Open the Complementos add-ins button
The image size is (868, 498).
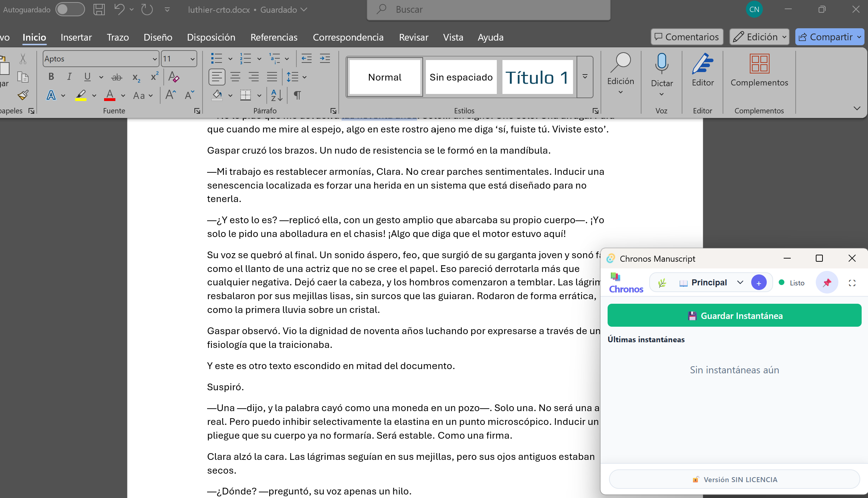coord(759,70)
